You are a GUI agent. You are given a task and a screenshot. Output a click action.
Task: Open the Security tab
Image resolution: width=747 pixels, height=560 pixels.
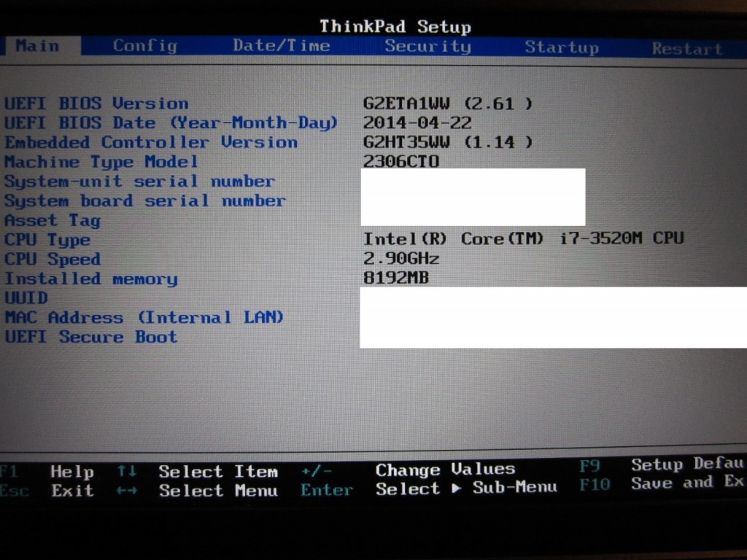[x=427, y=47]
